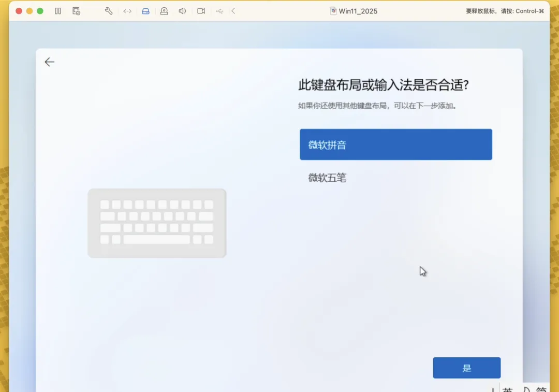Minimize the window with the yellow button
This screenshot has width=559, height=392.
(x=30, y=11)
